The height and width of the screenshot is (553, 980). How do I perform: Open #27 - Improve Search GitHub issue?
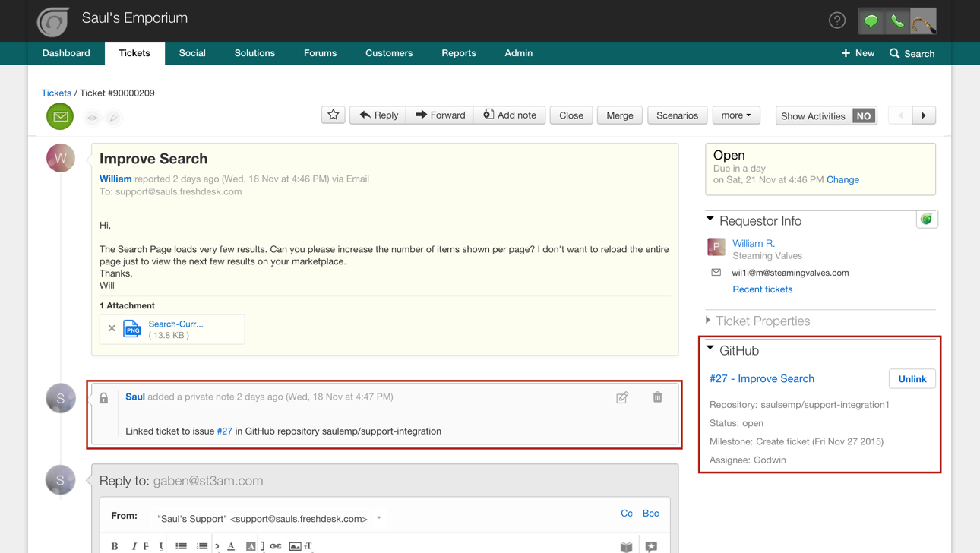point(762,378)
